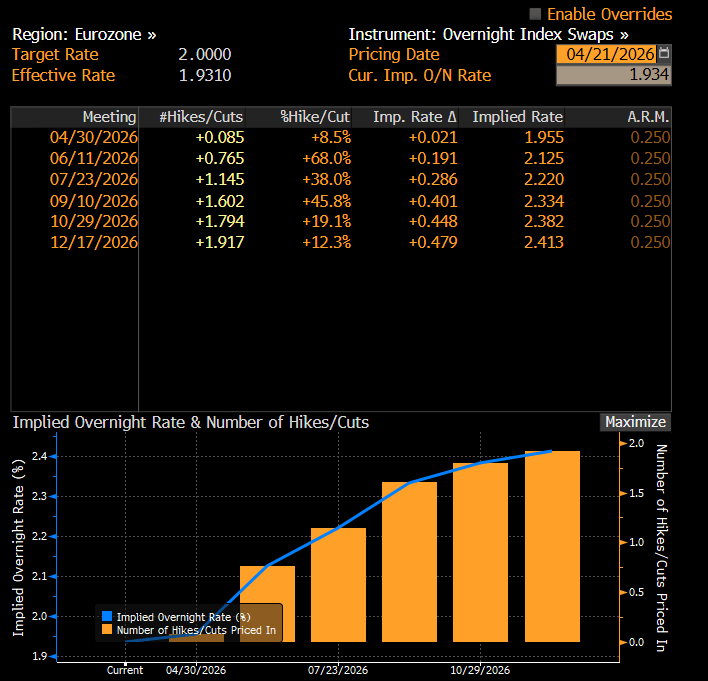Click A.R.M. value for 09/10/2026 meeting
Screen dimensions: 708x681
[650, 200]
